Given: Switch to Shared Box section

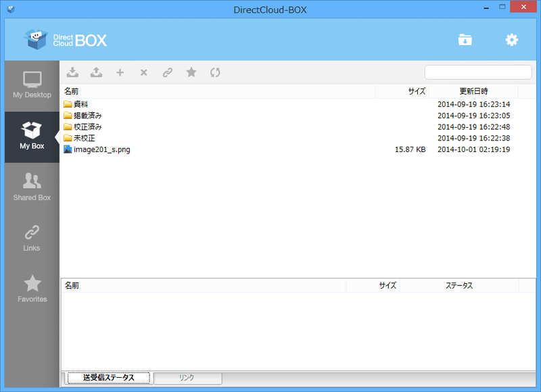Looking at the screenshot, I should tap(31, 187).
